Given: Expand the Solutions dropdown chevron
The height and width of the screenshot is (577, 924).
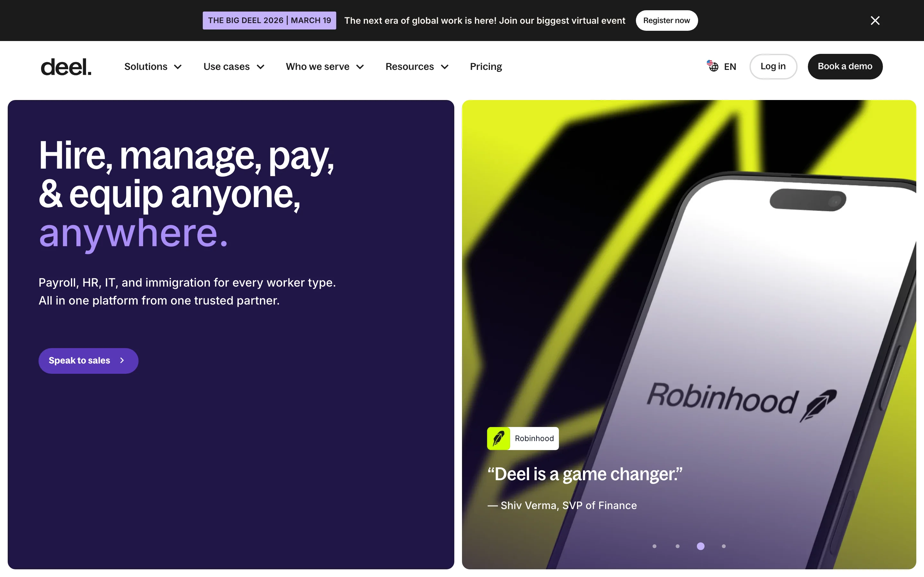Looking at the screenshot, I should (x=178, y=67).
